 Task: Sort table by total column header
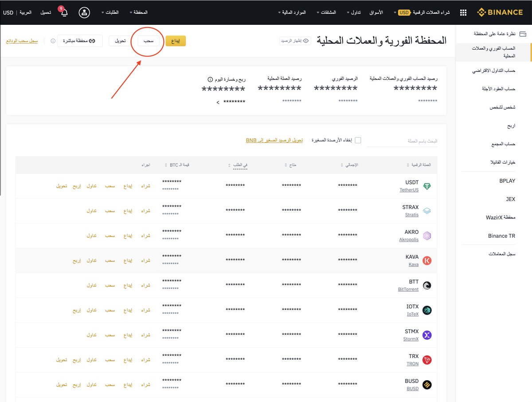[x=349, y=165]
